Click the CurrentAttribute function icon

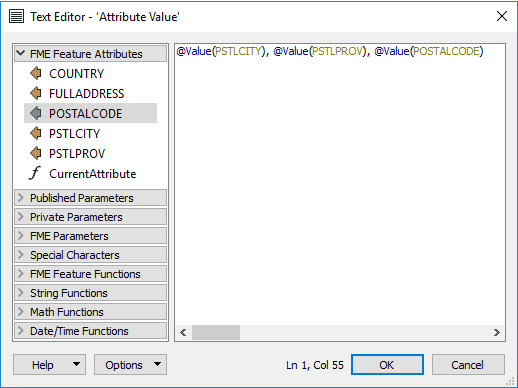35,173
